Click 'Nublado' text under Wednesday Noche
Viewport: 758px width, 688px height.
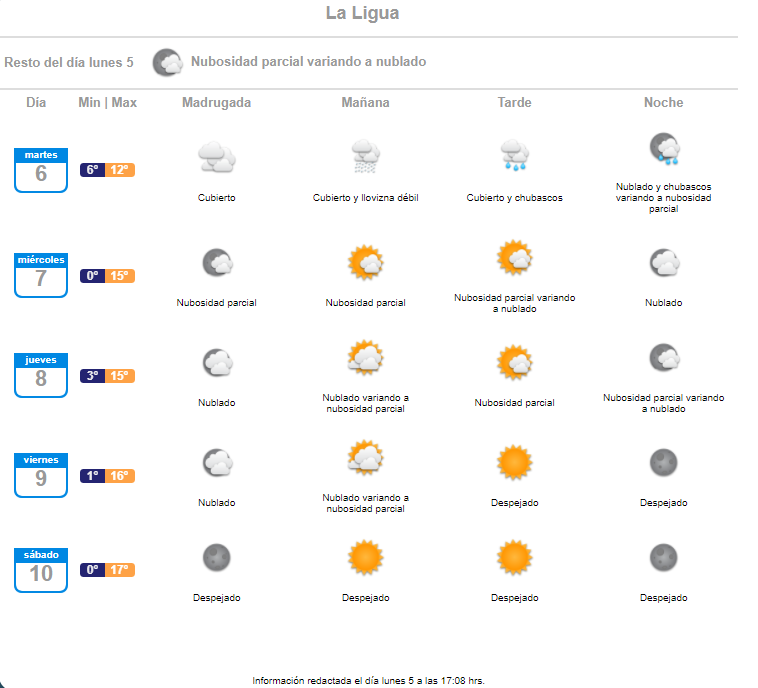663,303
